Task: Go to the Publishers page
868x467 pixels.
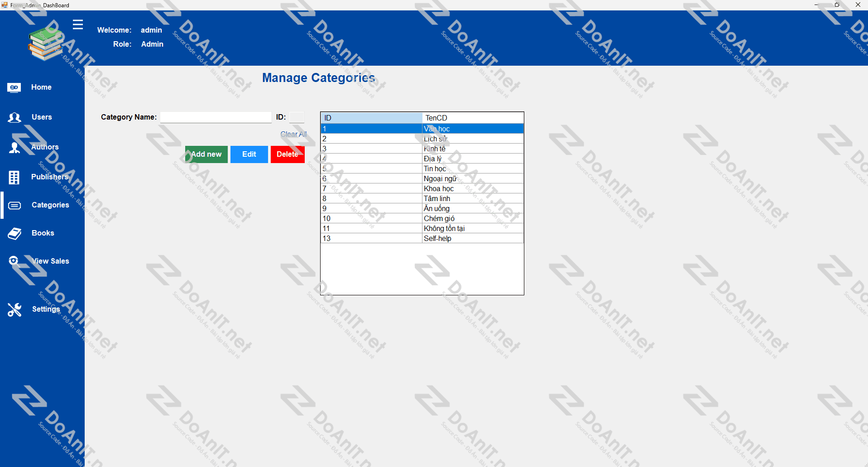Action: coord(49,177)
